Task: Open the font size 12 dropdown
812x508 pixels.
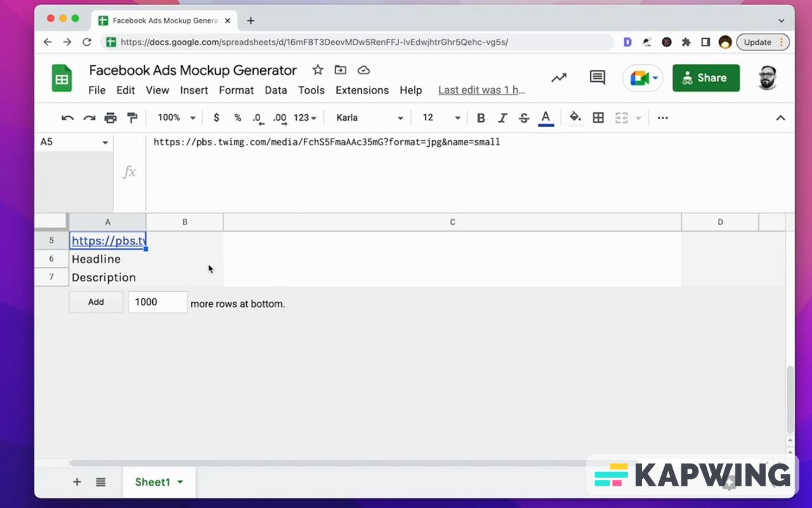Action: (442, 117)
